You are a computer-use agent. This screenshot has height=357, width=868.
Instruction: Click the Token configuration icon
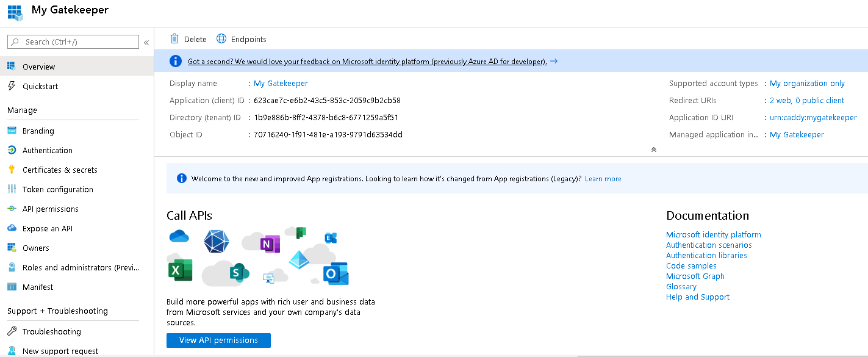[x=11, y=189]
